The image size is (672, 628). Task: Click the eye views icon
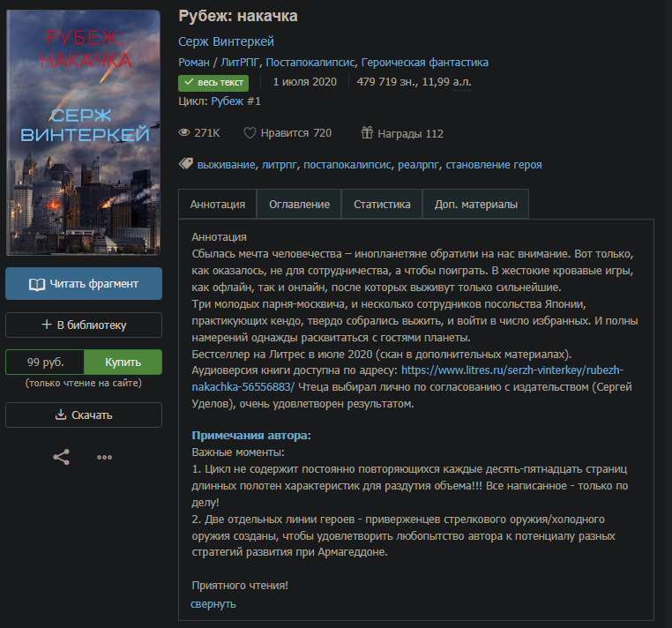tap(184, 133)
